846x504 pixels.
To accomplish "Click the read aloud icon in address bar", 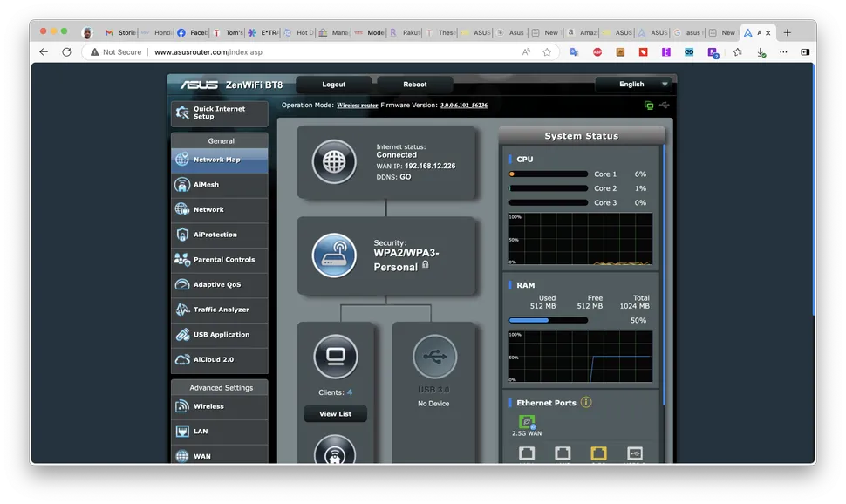I will click(x=526, y=51).
